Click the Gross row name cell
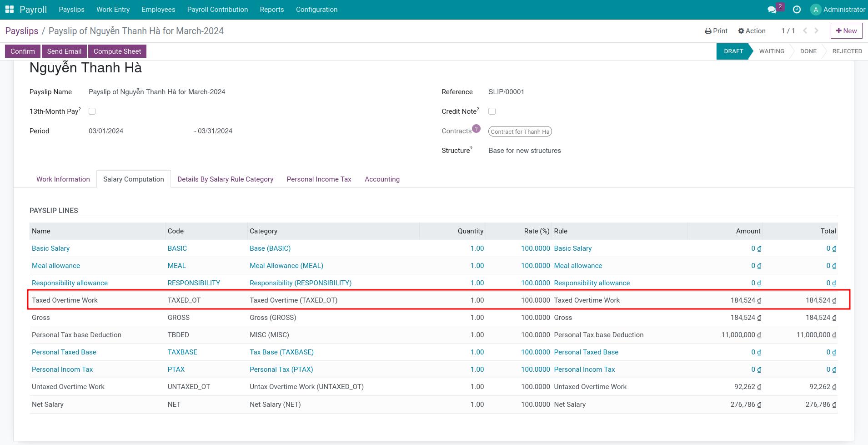The image size is (868, 445). [41, 318]
